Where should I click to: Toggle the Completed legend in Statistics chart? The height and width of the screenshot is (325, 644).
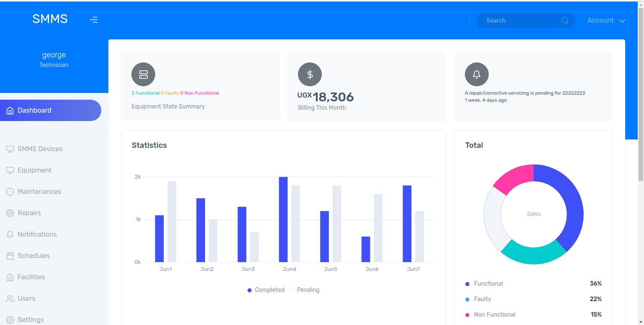[266, 290]
